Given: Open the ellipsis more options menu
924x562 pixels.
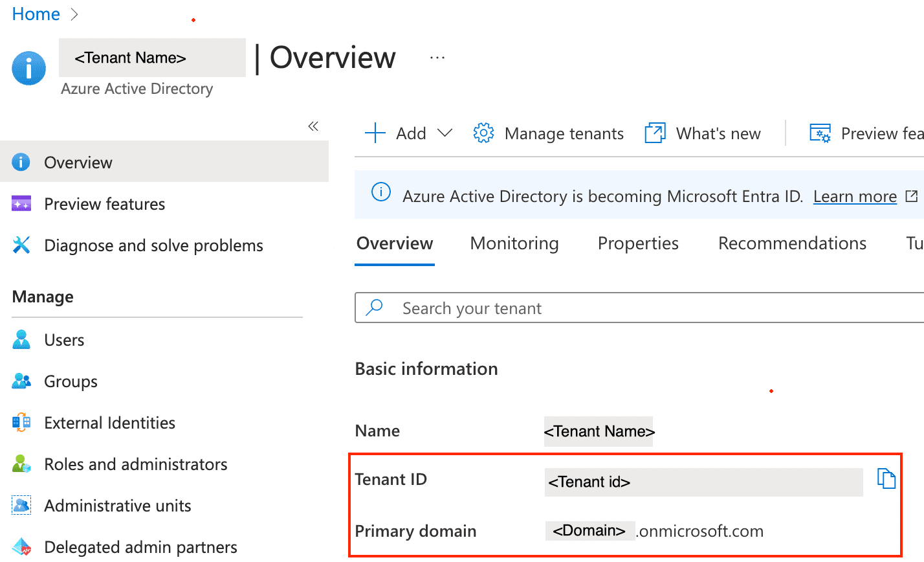Looking at the screenshot, I should pos(437,58).
